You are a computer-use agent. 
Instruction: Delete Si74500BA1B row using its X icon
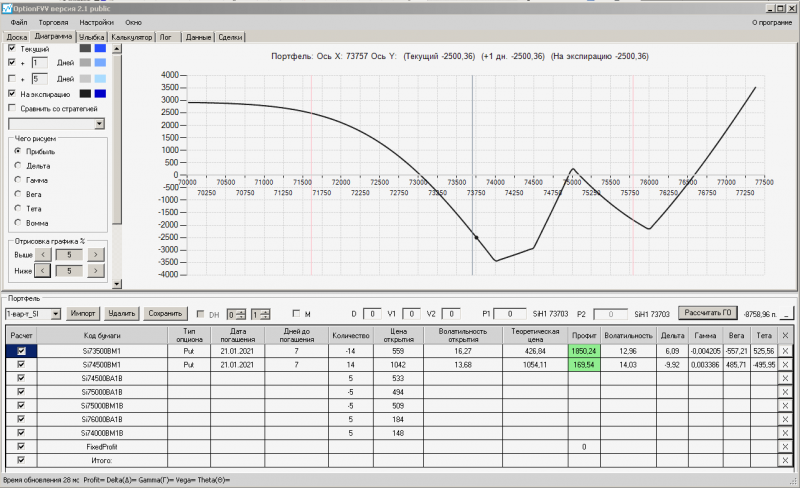pyautogui.click(x=785, y=378)
